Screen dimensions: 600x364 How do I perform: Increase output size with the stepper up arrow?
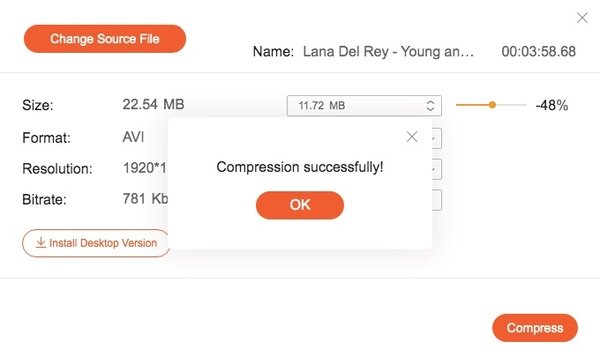430,102
